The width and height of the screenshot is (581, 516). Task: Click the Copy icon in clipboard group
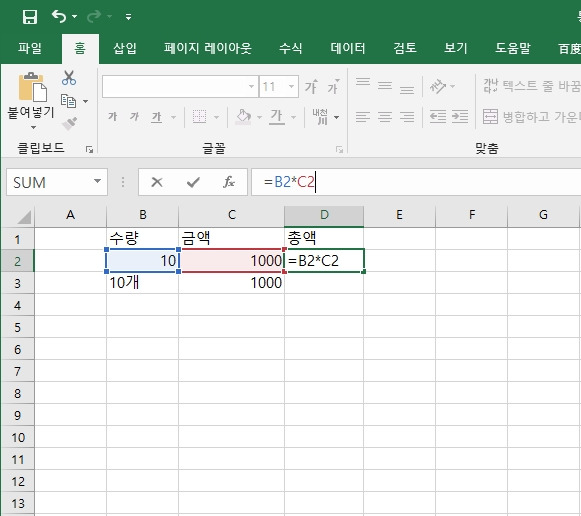[69, 101]
